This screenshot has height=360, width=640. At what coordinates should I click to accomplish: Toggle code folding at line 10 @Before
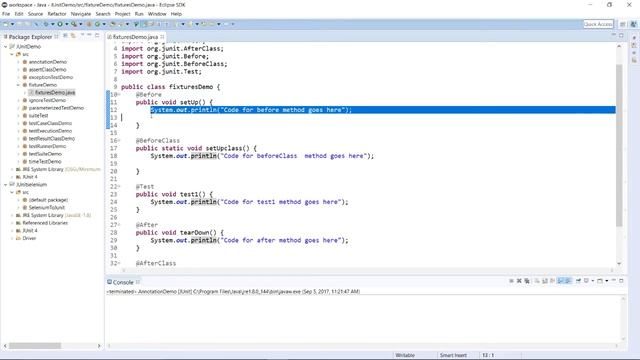coord(119,95)
